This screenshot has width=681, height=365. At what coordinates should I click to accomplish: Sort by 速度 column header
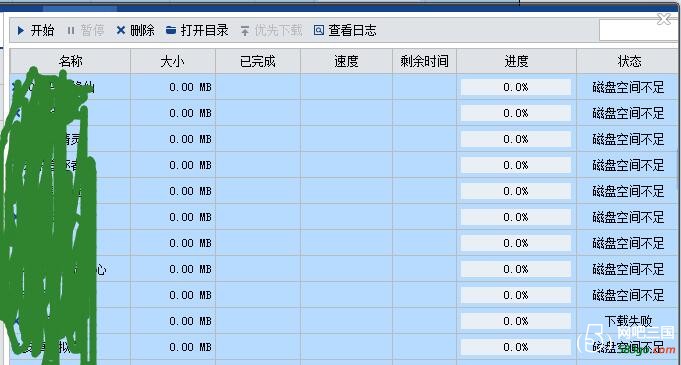[x=346, y=61]
